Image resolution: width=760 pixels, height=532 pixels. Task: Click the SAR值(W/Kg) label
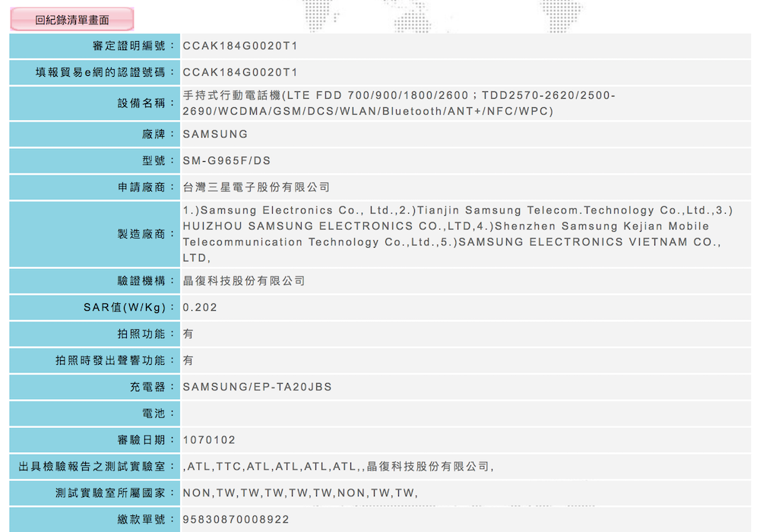[129, 308]
